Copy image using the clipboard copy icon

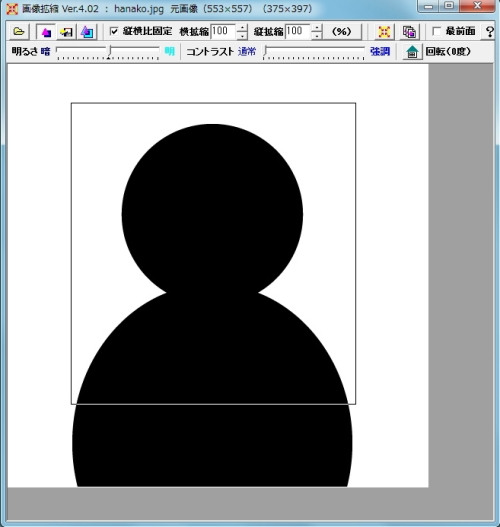tap(409, 32)
